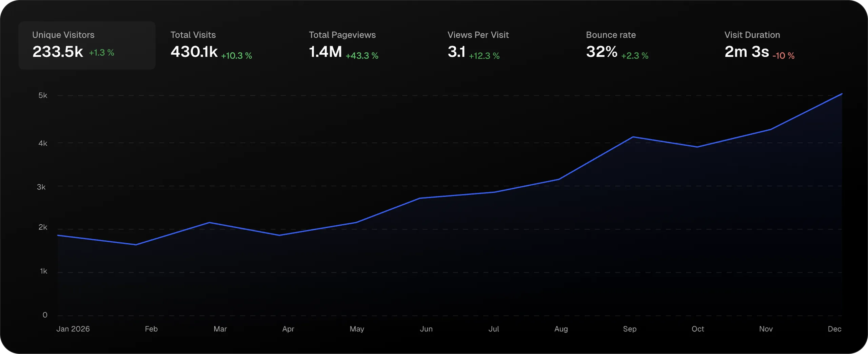Click the 0 y-axis label
Image resolution: width=868 pixels, height=354 pixels.
(45, 315)
